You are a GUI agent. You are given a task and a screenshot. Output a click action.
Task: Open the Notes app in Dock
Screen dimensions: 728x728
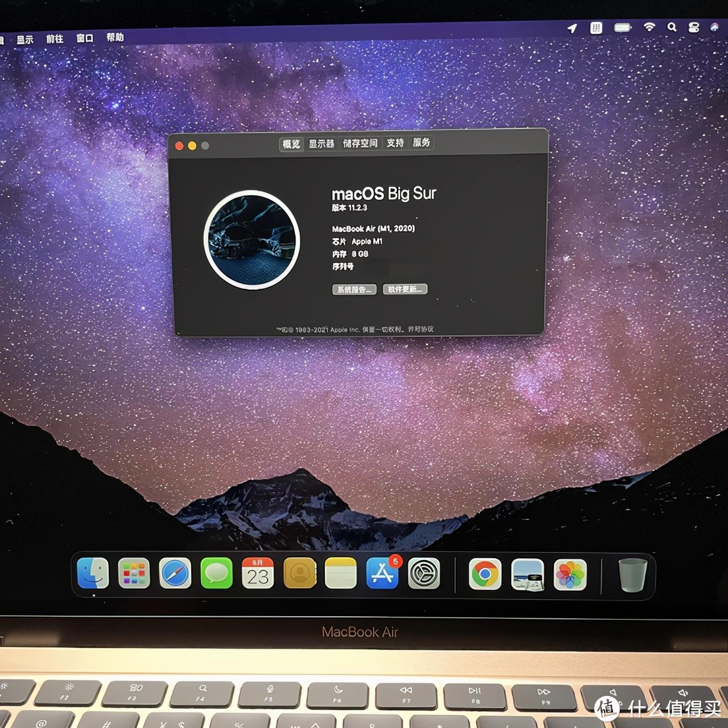coord(340,573)
